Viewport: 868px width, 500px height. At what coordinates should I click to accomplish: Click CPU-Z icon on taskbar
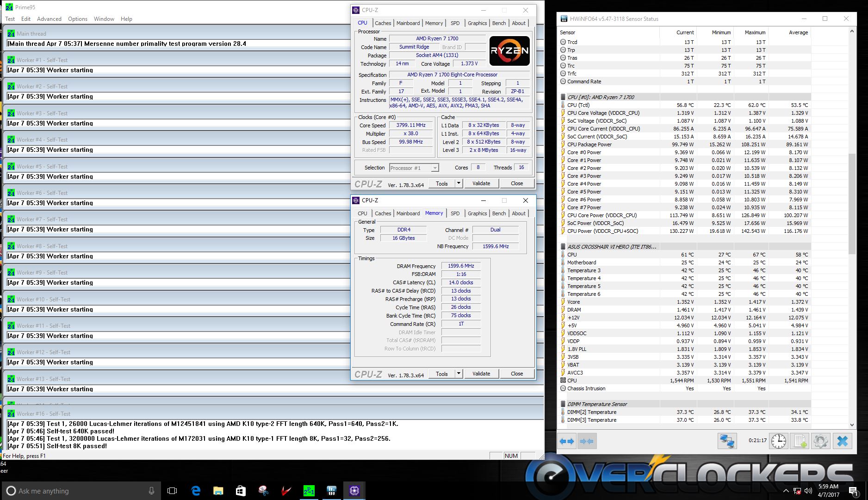354,491
